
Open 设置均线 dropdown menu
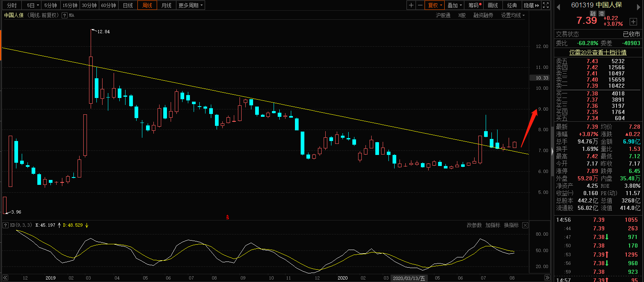point(513,15)
